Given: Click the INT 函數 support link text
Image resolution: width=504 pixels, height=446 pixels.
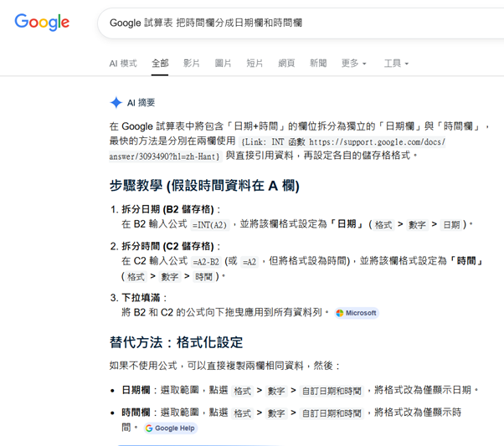Looking at the screenshot, I should pyautogui.click(x=277, y=149).
